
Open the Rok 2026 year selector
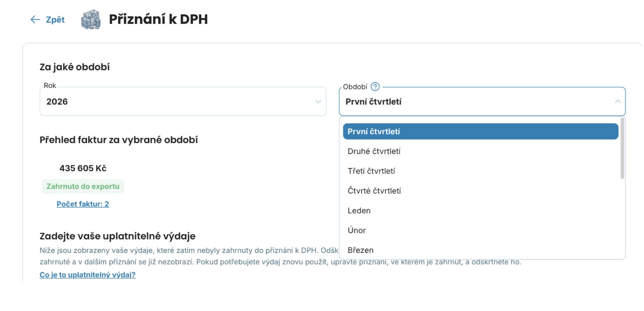(183, 101)
